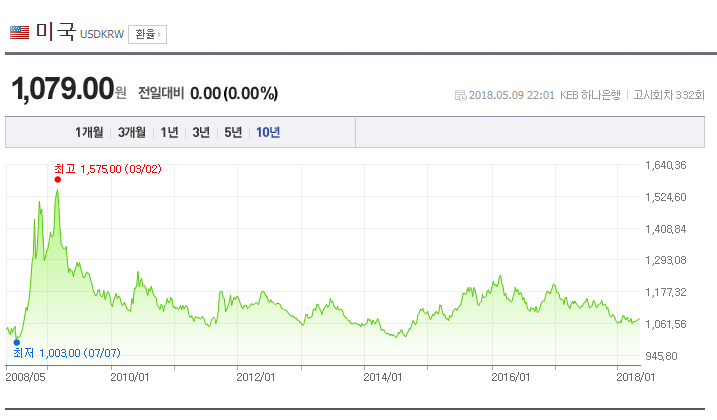The width and height of the screenshot is (717, 420).
Task: Click the 최저 1,003.00 (07/07) label
Action: click(x=67, y=353)
